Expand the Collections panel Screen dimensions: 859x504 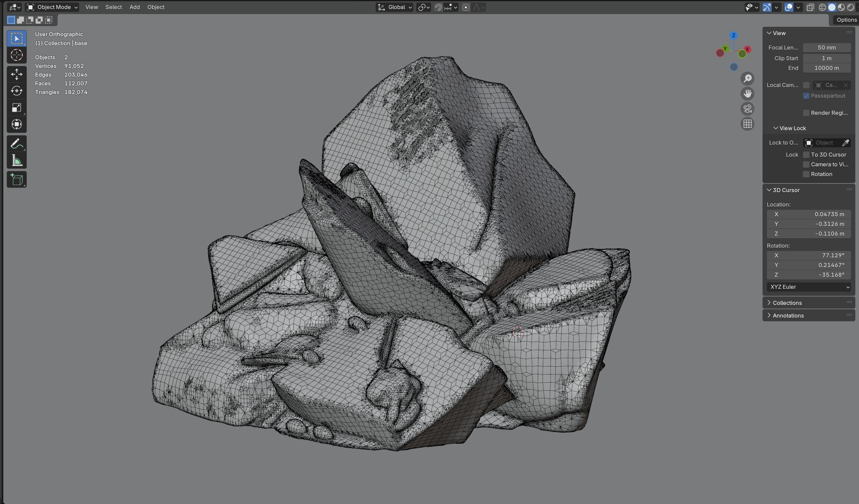click(x=787, y=303)
